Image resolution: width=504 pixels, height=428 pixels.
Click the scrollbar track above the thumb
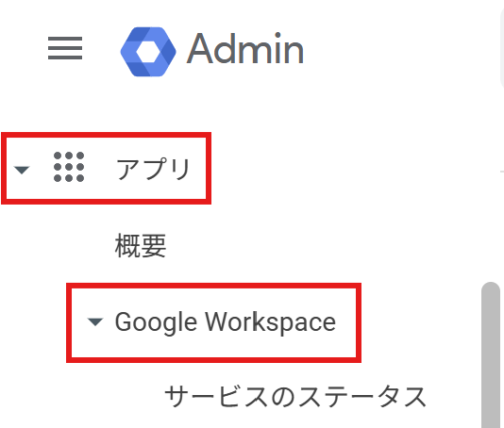pos(491,224)
